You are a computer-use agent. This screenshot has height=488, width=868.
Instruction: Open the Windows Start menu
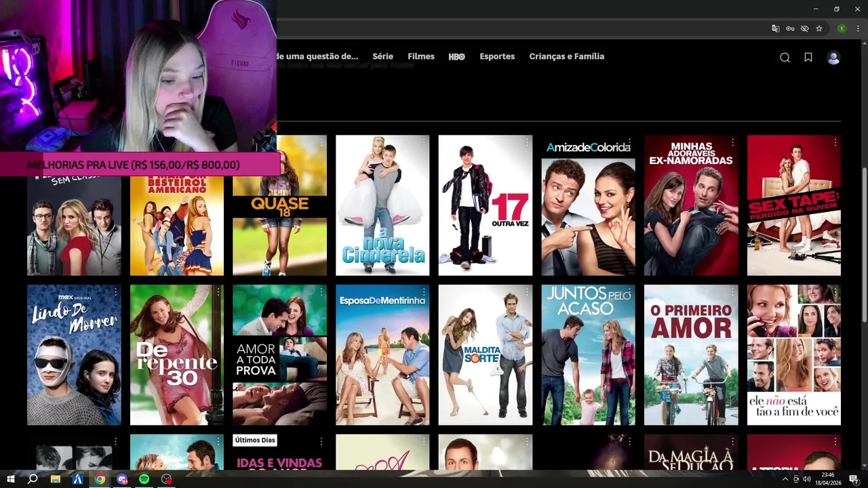point(10,479)
